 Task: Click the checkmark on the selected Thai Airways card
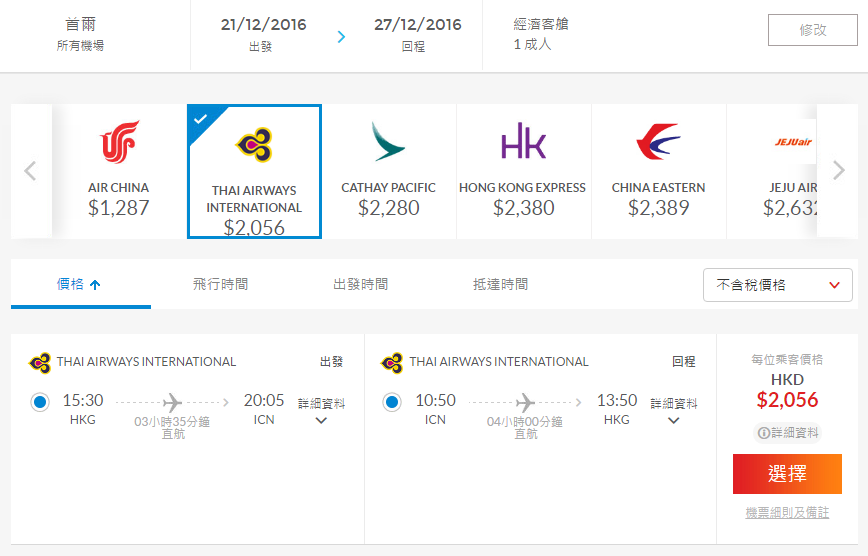click(x=200, y=119)
